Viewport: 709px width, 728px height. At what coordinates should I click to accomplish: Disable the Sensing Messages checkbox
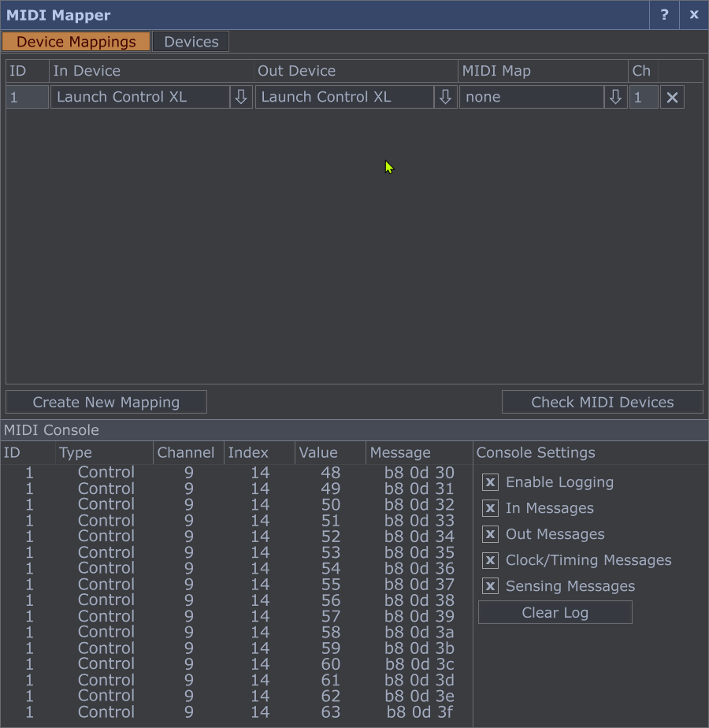click(x=490, y=586)
